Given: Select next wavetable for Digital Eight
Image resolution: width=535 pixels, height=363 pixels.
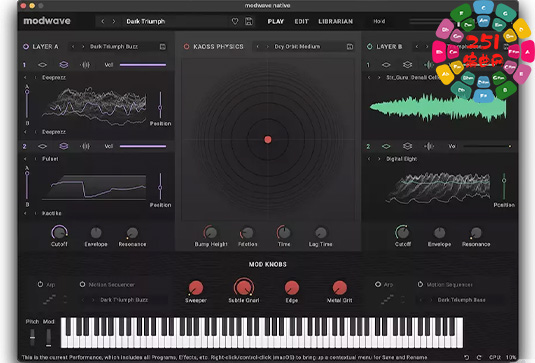Looking at the screenshot, I should click(x=379, y=159).
